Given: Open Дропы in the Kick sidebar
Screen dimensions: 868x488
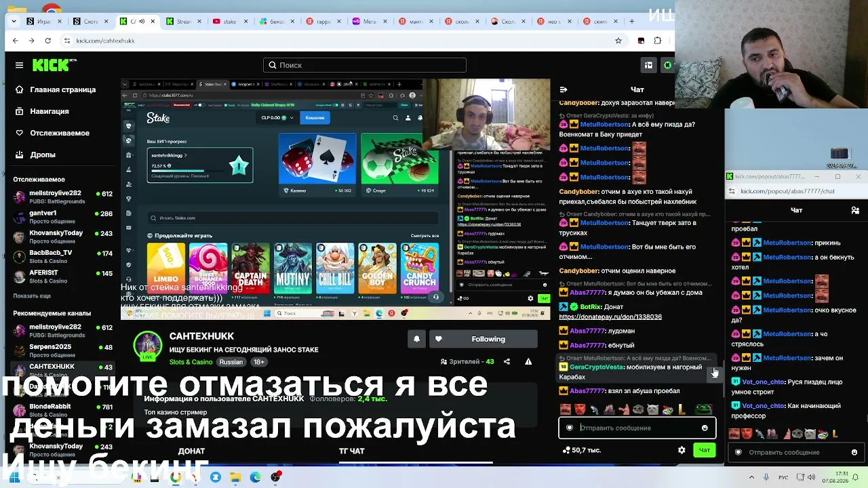Looking at the screenshot, I should click(35, 155).
